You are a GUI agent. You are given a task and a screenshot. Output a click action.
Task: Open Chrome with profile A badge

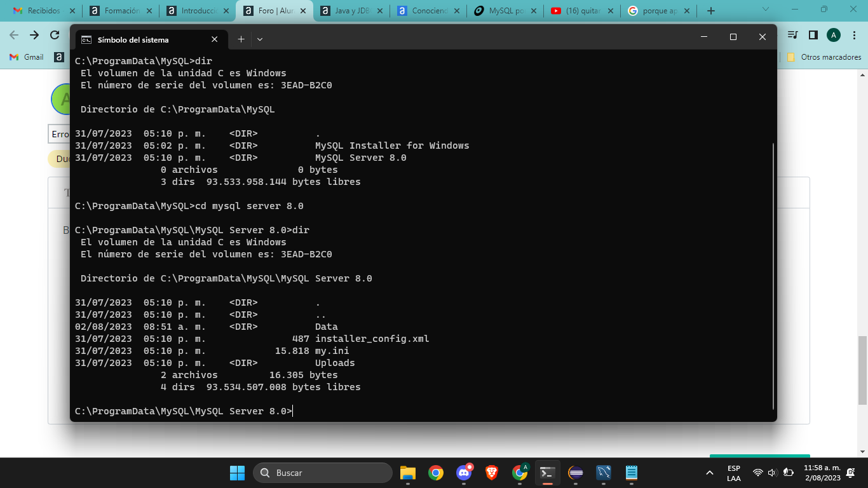click(520, 473)
